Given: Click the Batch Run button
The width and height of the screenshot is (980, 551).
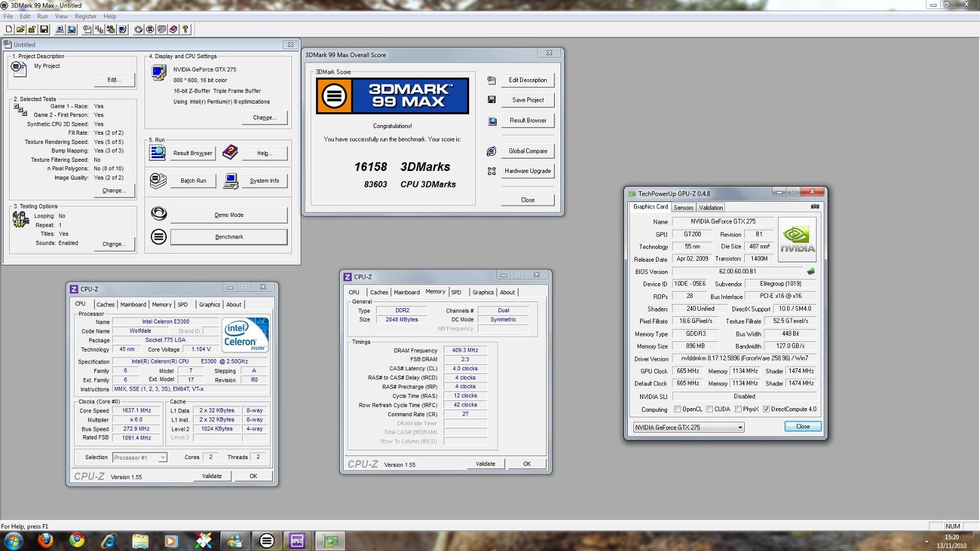Looking at the screenshot, I should tap(193, 181).
